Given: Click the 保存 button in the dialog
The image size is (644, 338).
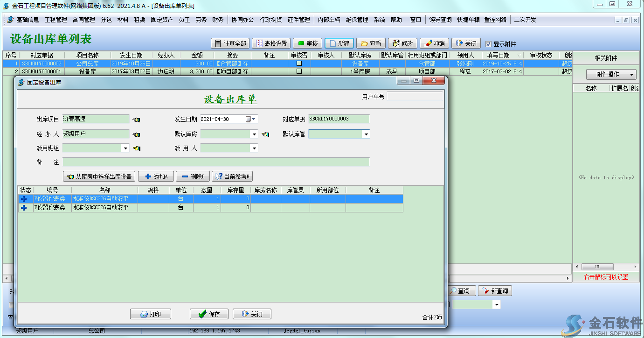Looking at the screenshot, I should pos(209,314).
